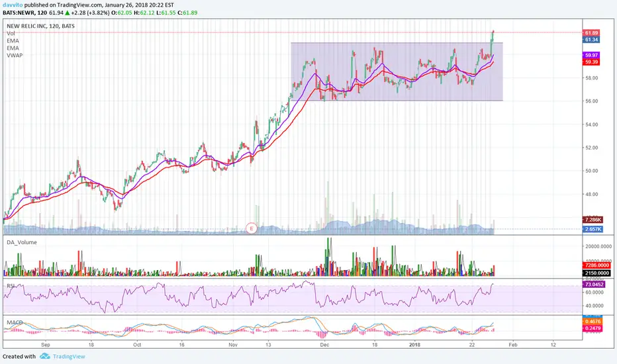This screenshot has width=617, height=364.
Task: Click the 61.89 current price tag
Action: point(591,33)
